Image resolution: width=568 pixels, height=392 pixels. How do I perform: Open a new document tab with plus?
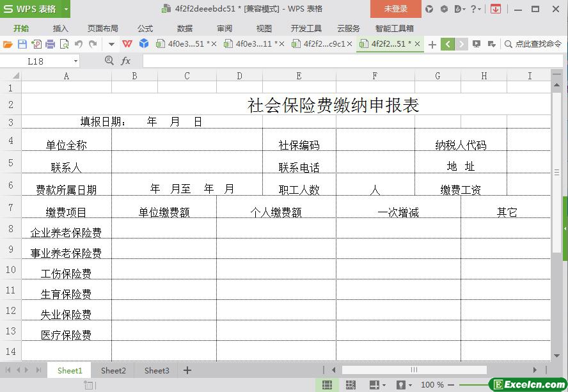click(432, 44)
